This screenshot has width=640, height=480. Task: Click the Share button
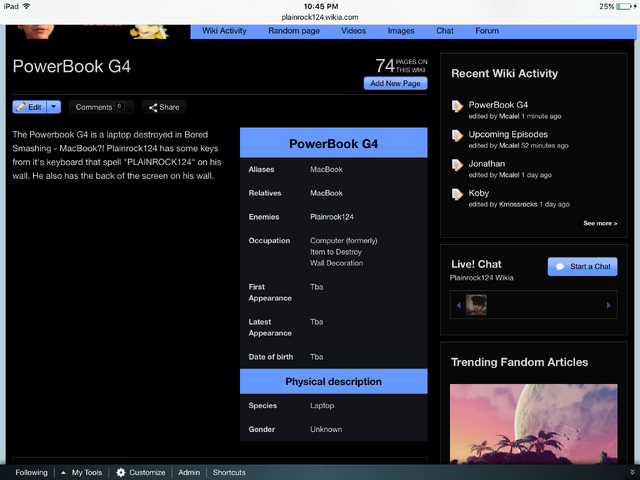[x=164, y=107]
